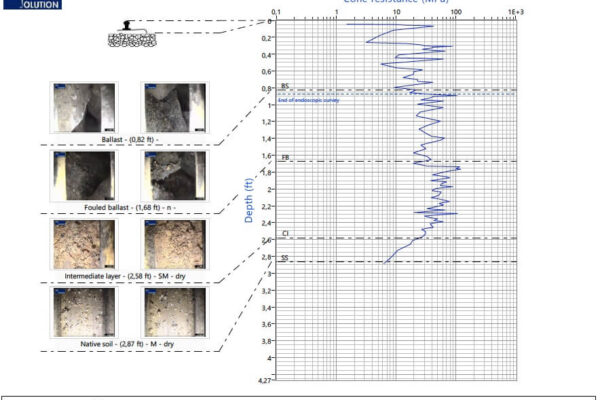This screenshot has width=600, height=400.
Task: Select the caption 'Fouled ballast - (1,68 ft) - n -'
Action: click(130, 207)
